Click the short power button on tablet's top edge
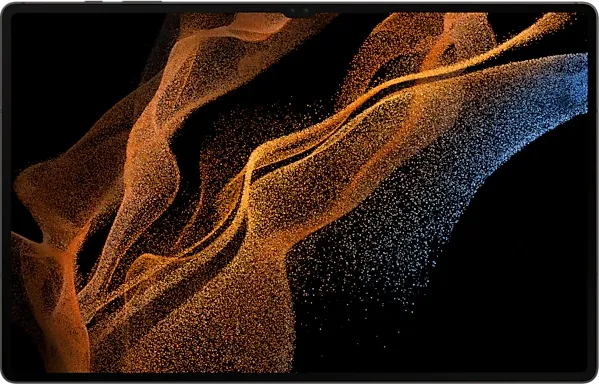 coord(93,2)
